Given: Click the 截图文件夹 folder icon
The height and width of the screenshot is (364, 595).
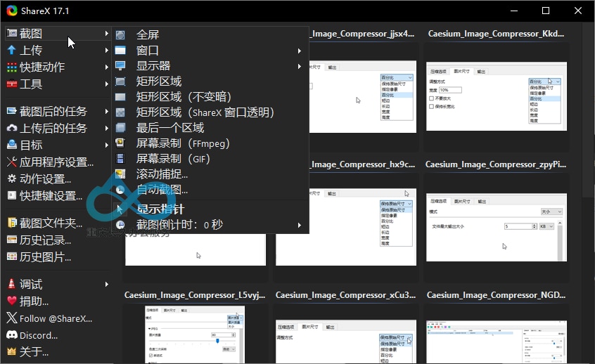Looking at the screenshot, I should click(x=12, y=223).
